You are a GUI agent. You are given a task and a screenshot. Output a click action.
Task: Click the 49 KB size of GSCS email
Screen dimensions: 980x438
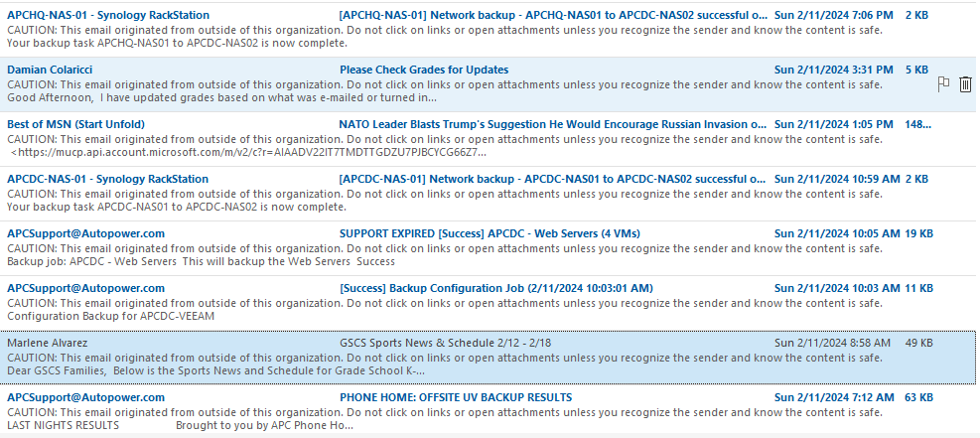pyautogui.click(x=918, y=343)
